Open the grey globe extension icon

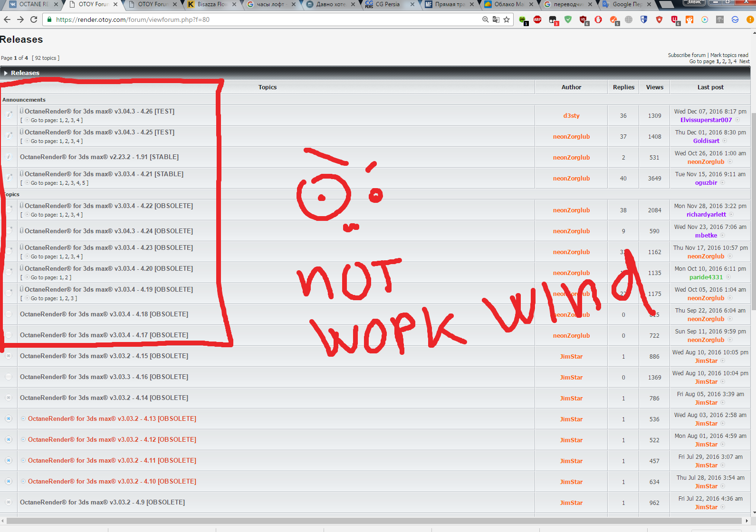[x=629, y=19]
